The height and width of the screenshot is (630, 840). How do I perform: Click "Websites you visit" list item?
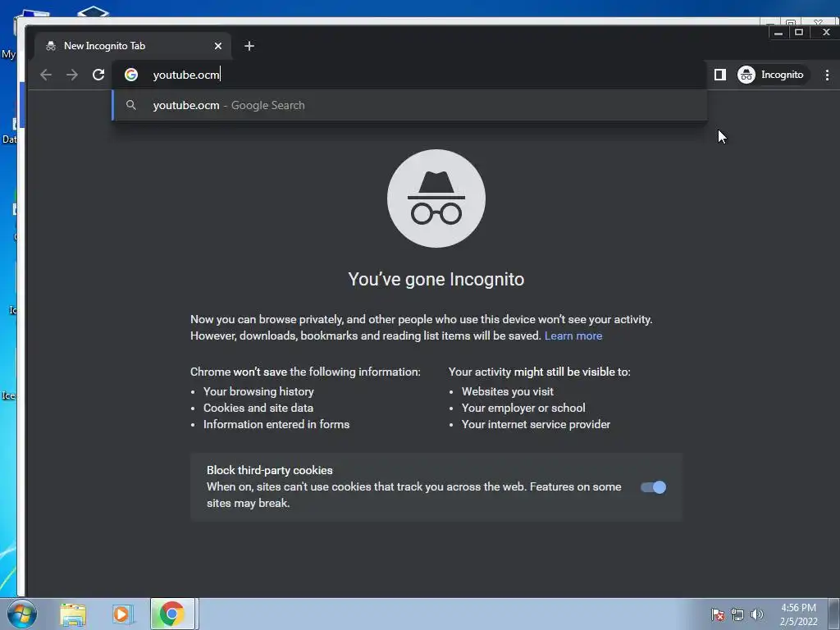507,391
